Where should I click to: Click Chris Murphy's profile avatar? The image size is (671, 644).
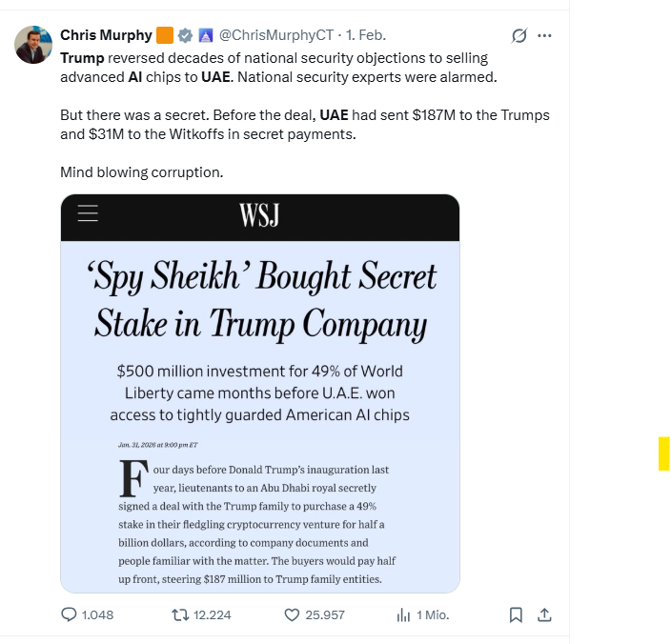point(33,45)
